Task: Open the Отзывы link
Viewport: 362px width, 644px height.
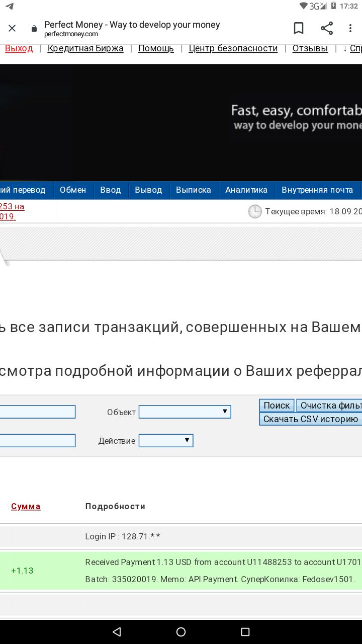Action: point(310,48)
